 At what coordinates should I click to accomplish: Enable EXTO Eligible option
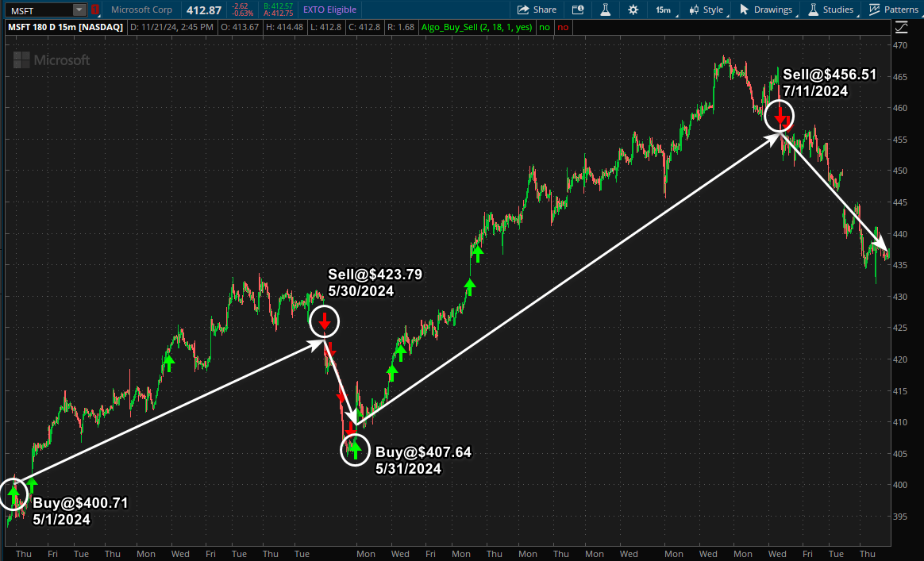click(x=329, y=10)
